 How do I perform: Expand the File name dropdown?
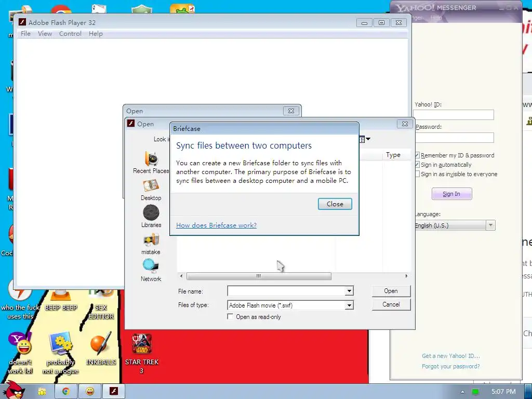pos(349,291)
